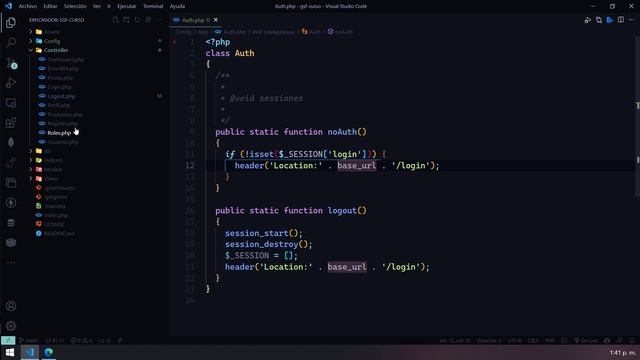
Task: Open Dashboard.php in the Controller folder
Action: [65, 60]
